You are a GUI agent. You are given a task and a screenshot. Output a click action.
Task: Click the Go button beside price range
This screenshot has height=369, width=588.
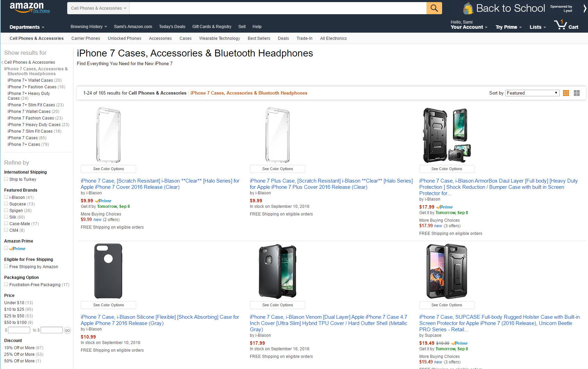[x=67, y=330]
